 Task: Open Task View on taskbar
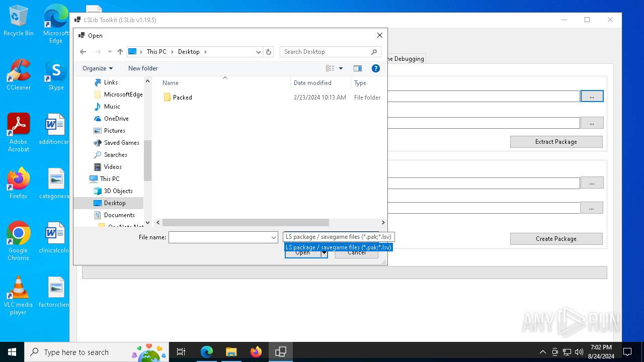[x=181, y=352]
